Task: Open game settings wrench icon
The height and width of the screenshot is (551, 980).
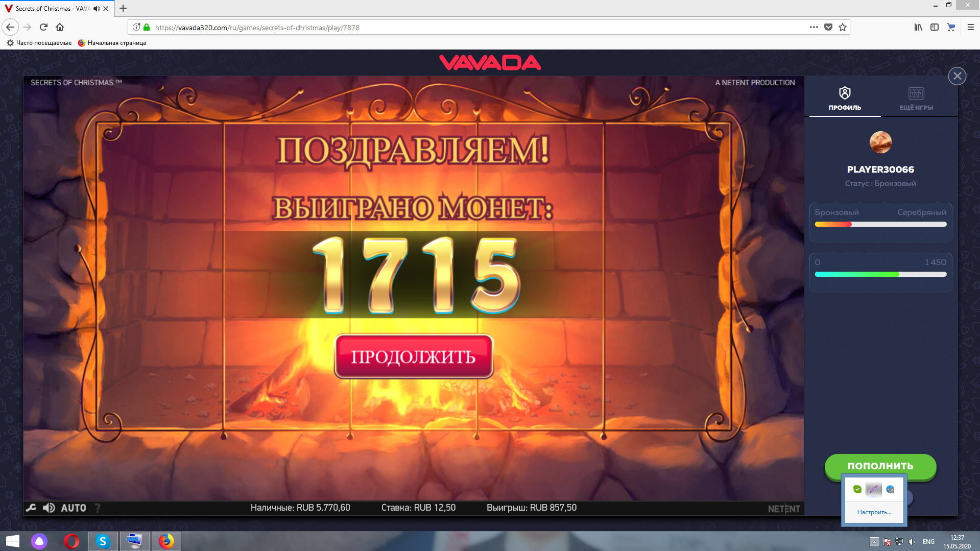Action: (31, 508)
